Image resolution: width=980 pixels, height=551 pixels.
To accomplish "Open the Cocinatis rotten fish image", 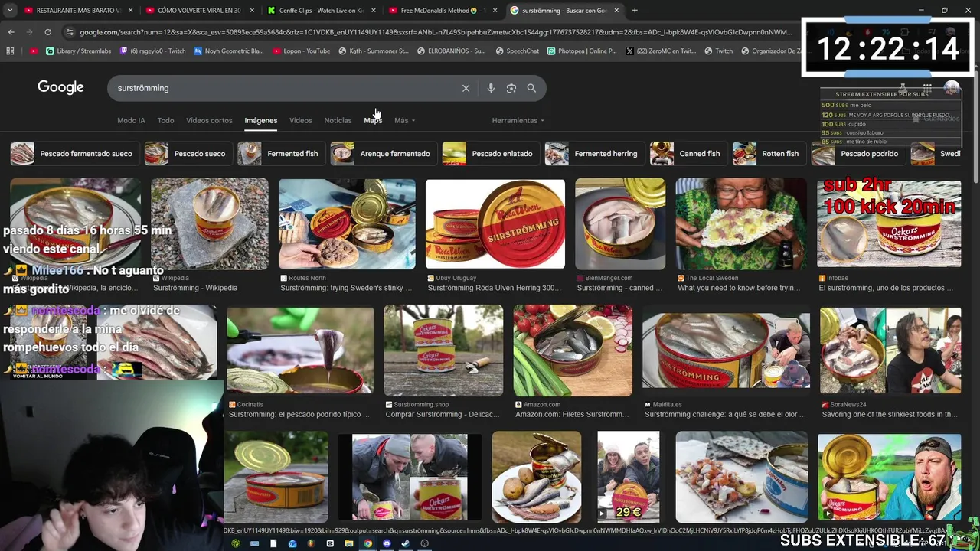I will click(x=300, y=350).
